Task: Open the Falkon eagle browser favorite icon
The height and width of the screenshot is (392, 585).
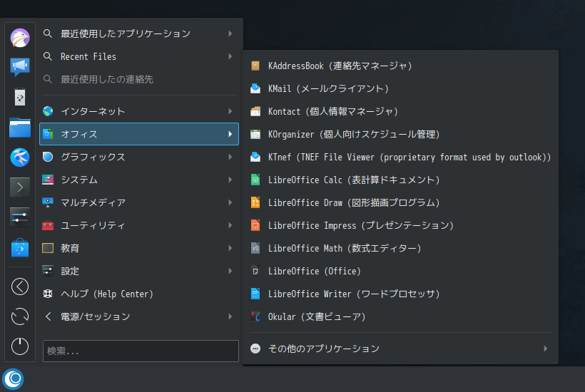Action: pos(20,38)
